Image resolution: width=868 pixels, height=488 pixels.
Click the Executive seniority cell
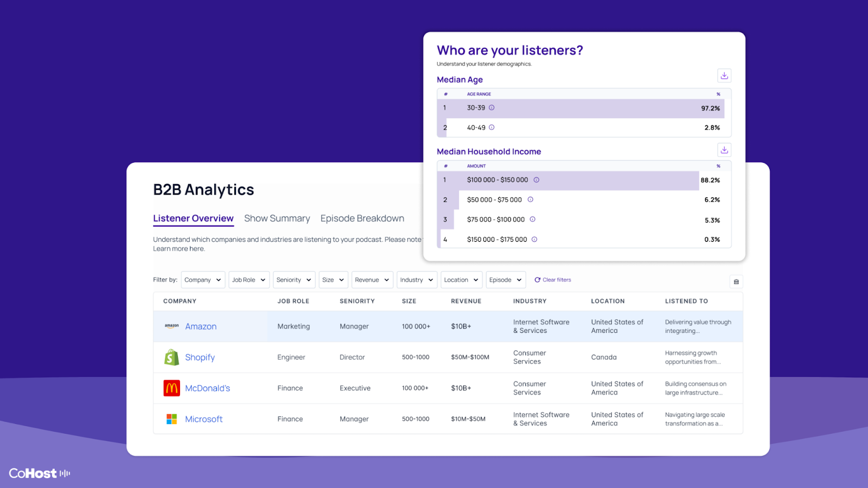355,388
